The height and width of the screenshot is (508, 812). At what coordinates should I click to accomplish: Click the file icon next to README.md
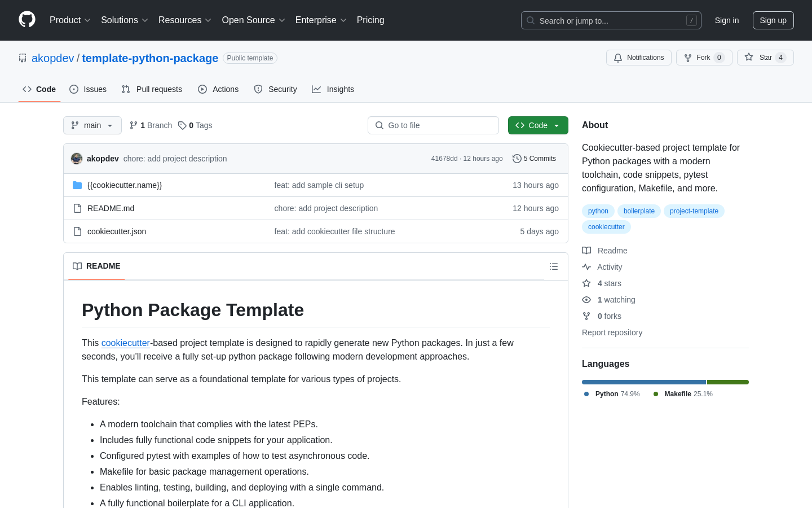(x=77, y=208)
